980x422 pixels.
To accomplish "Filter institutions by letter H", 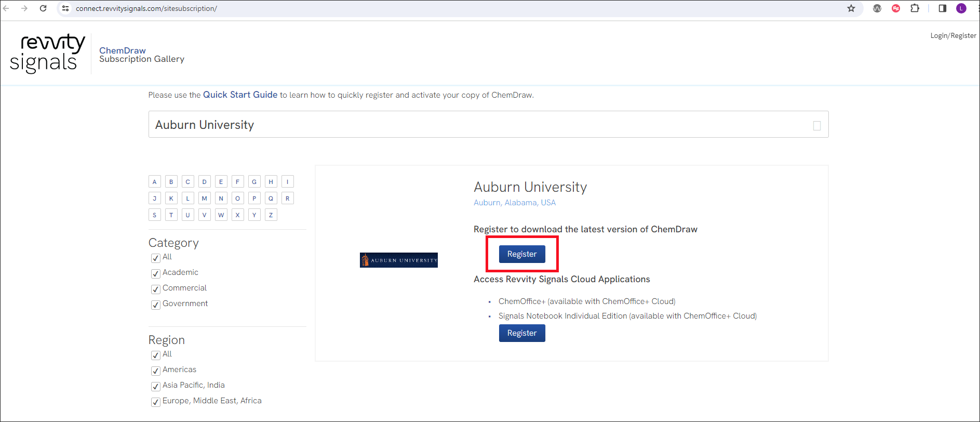I will click(x=271, y=182).
